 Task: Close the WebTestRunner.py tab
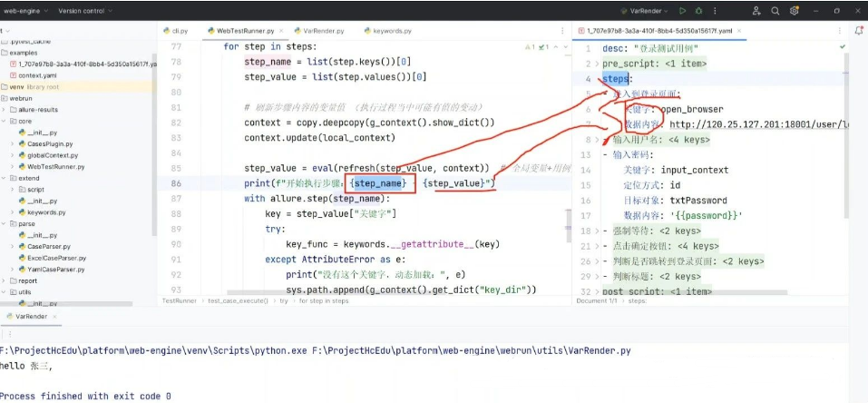point(281,31)
